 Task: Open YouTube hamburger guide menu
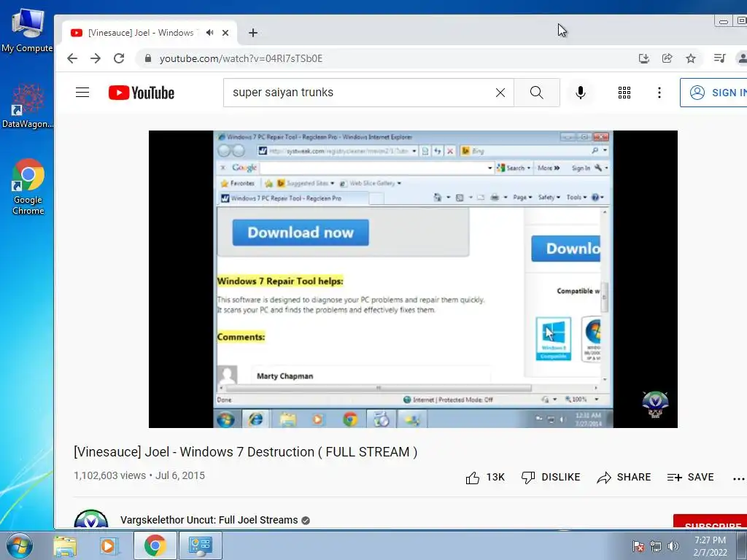click(x=82, y=93)
